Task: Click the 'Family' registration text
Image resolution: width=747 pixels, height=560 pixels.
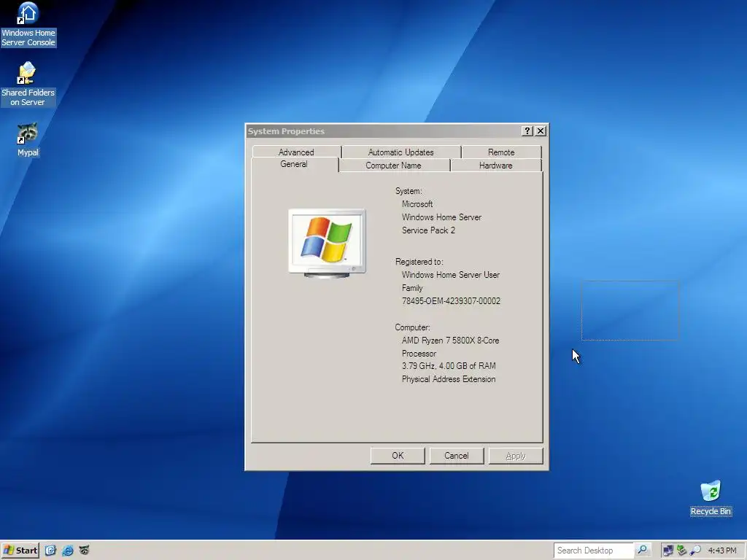Action: 412,288
